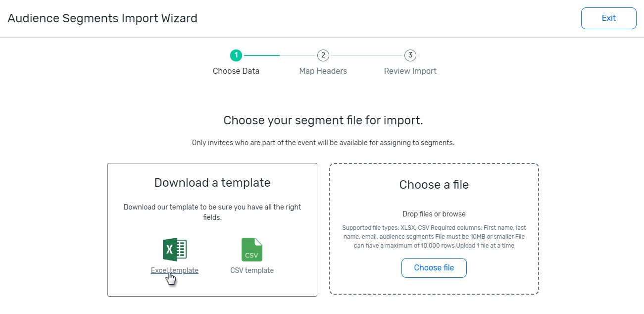
Task: Click the supported file types description
Action: coord(434,236)
